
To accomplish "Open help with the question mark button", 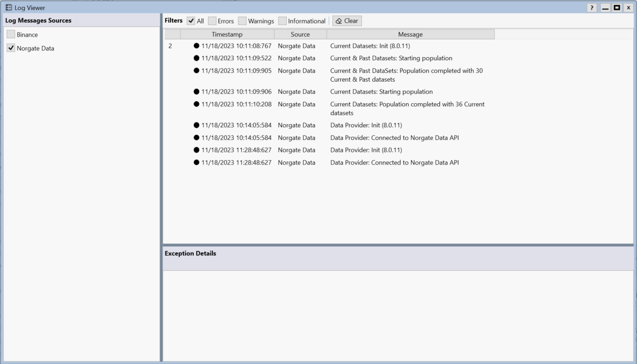I will pyautogui.click(x=592, y=7).
